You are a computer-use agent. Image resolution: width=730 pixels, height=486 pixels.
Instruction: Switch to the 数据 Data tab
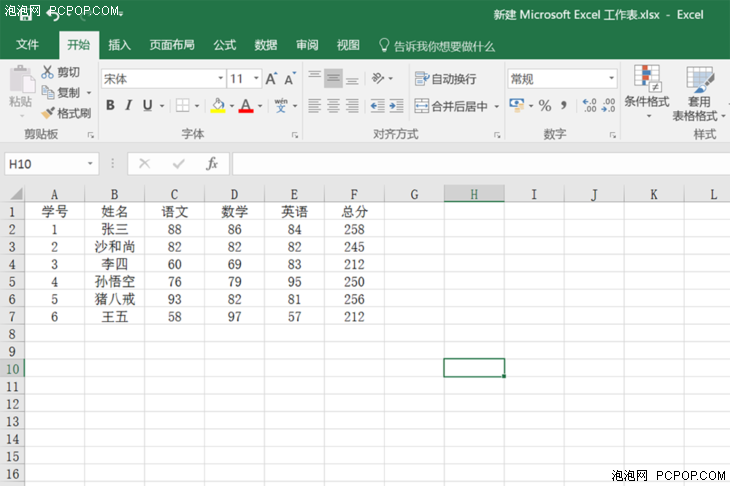tap(266, 45)
